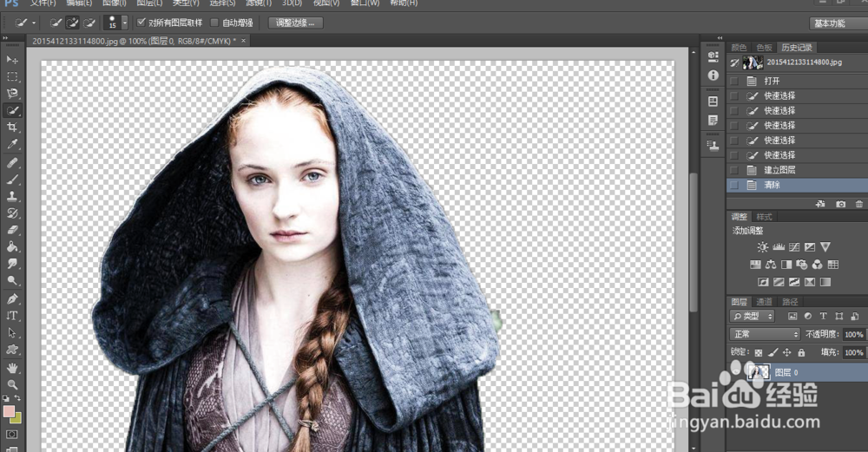Viewport: 868px width, 452px height.
Task: Add a Brightness/Contrast adjustment
Action: [763, 247]
